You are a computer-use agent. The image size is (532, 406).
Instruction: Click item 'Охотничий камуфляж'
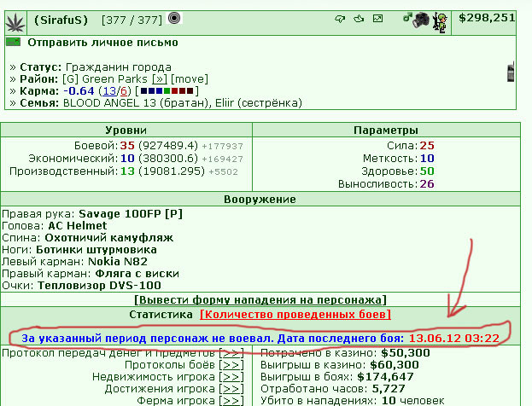pyautogui.click(x=109, y=238)
